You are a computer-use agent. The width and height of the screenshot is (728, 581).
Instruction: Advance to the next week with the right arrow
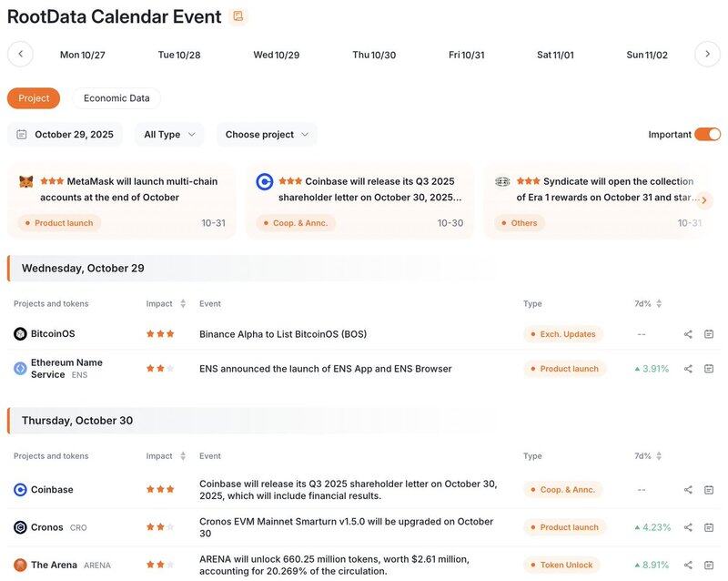(707, 55)
